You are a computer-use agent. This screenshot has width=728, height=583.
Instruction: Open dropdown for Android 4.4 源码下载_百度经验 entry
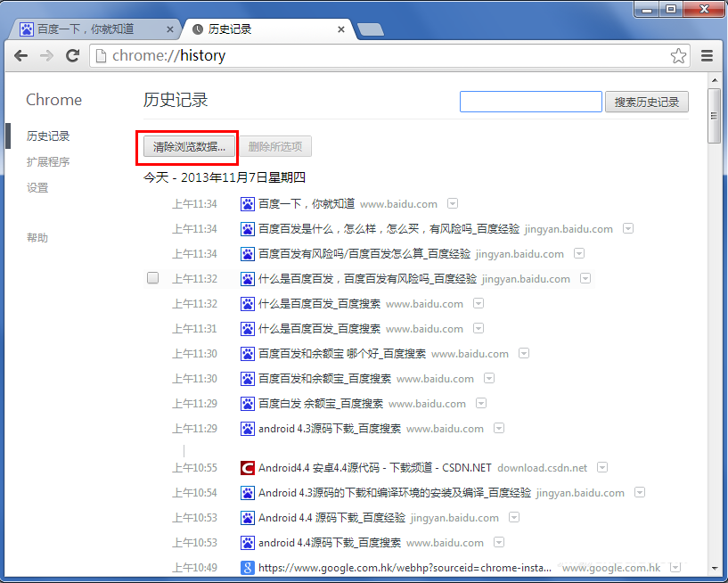click(x=514, y=518)
